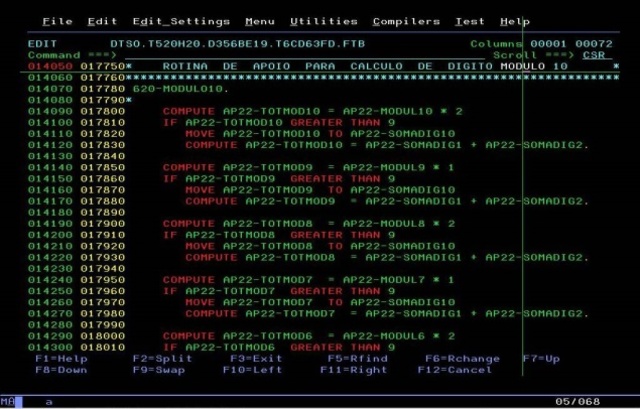This screenshot has width=640, height=409.
Task: Click COMPUTE AP22-TOTMOD6 = AP22-MODUL6 * 2 line
Action: (309, 336)
